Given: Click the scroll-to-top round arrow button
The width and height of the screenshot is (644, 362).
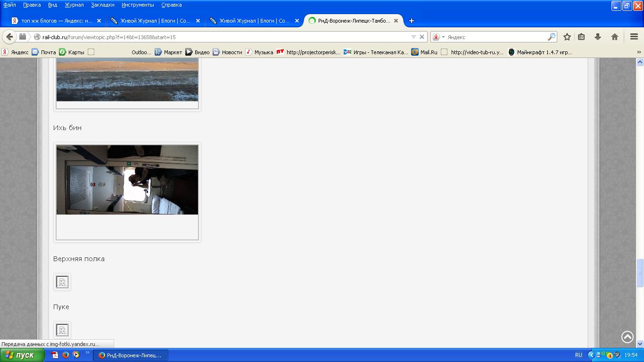Looking at the screenshot, I should pyautogui.click(x=627, y=337).
